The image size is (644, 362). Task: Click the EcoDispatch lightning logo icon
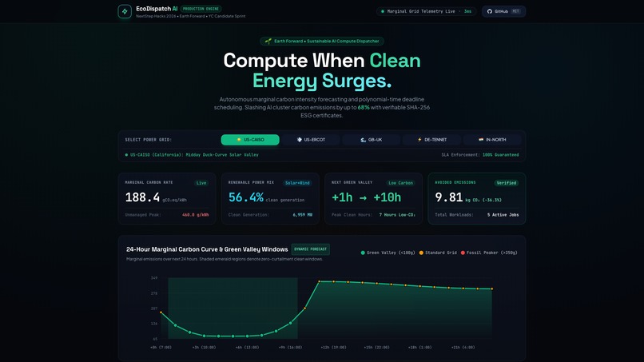click(x=125, y=11)
